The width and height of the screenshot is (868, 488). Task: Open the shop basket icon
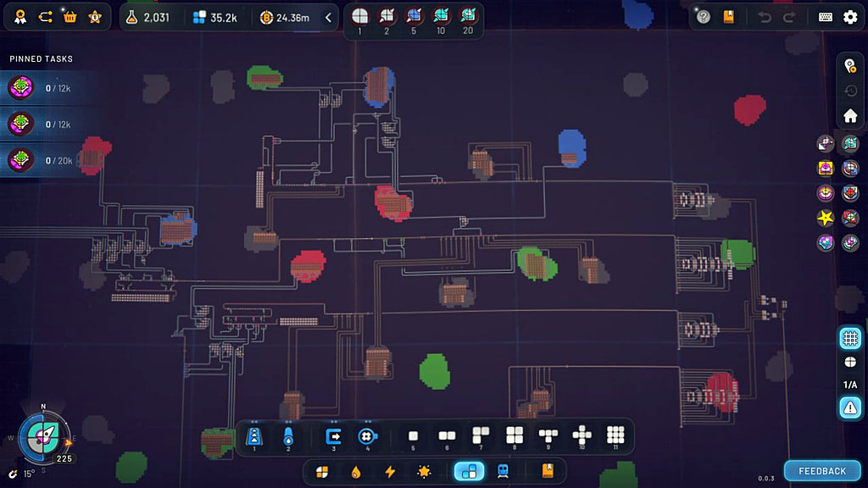tap(70, 17)
